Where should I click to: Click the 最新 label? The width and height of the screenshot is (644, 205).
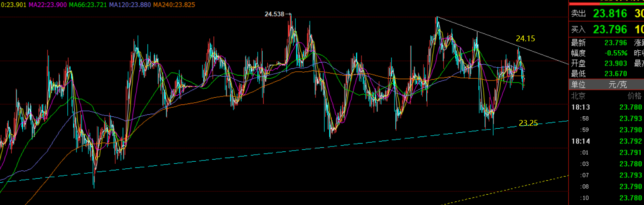[x=578, y=43]
